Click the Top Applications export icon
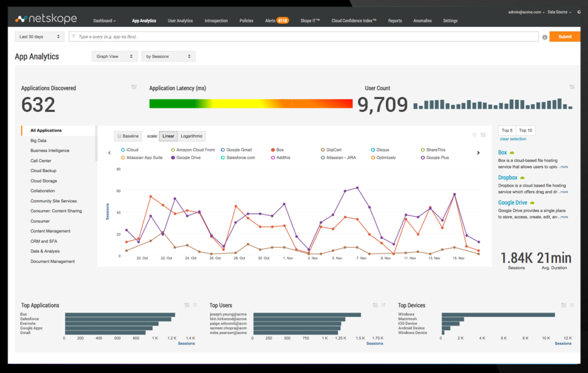This screenshot has height=373, width=588. coord(195,305)
